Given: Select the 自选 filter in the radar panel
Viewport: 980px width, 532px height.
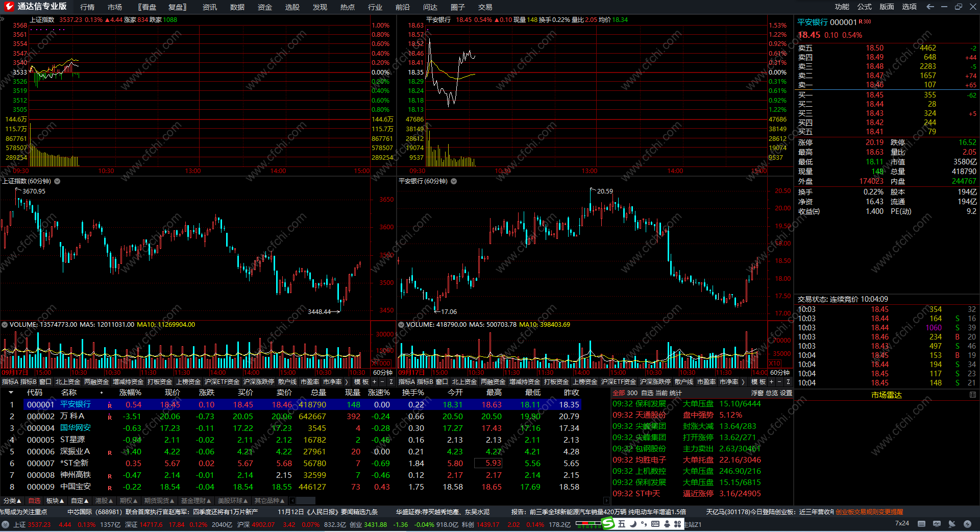Looking at the screenshot, I should click(647, 393).
